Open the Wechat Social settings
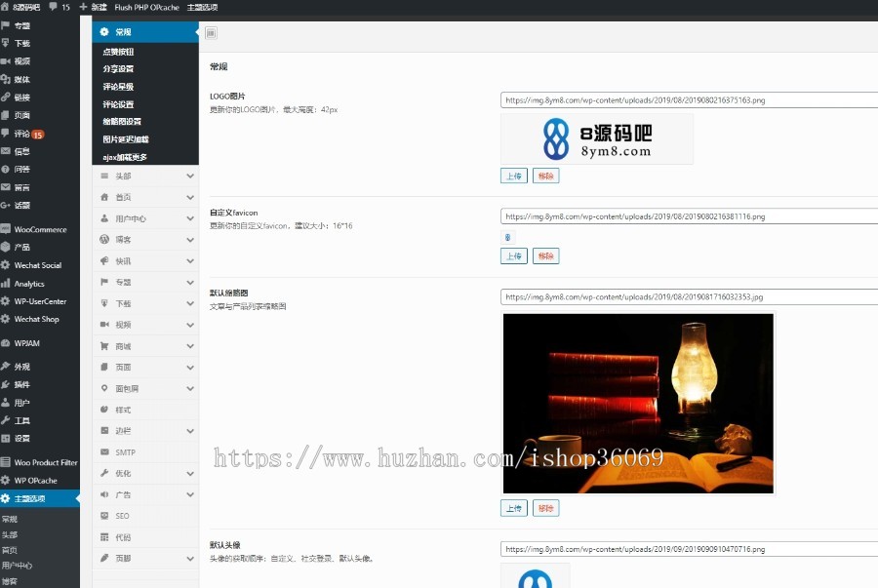This screenshot has height=588, width=878. [x=37, y=264]
